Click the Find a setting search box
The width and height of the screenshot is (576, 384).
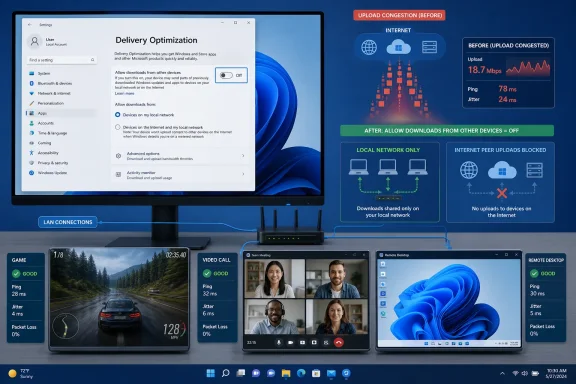[x=61, y=60]
